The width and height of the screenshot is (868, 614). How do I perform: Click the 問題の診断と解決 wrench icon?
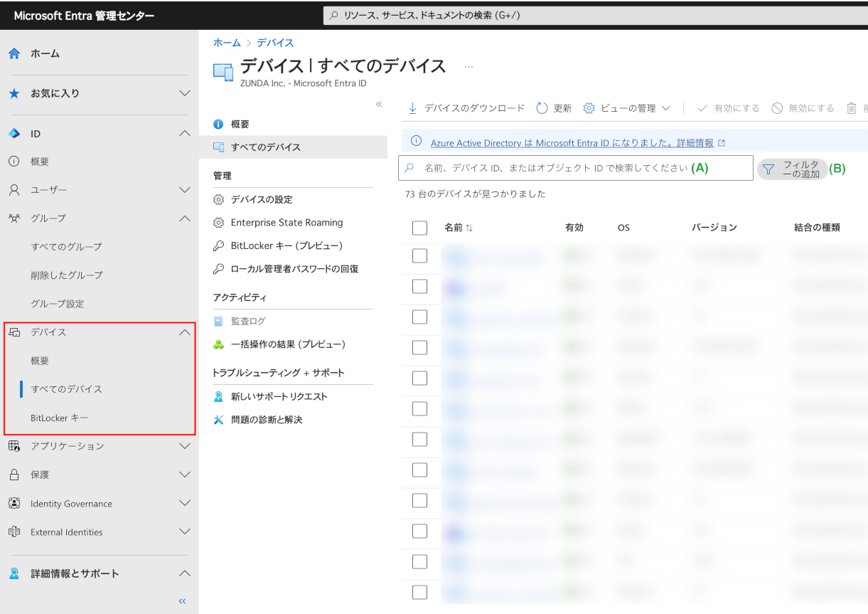tap(219, 420)
